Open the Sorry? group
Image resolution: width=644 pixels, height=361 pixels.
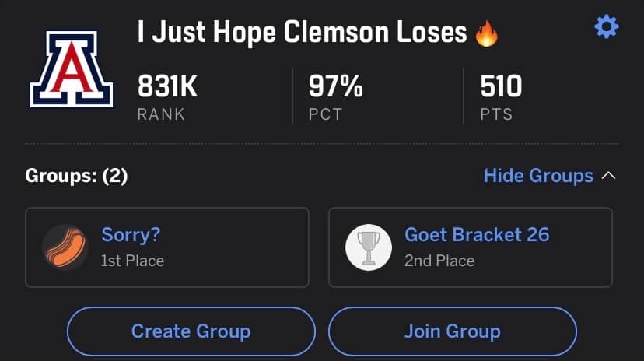pyautogui.click(x=167, y=247)
